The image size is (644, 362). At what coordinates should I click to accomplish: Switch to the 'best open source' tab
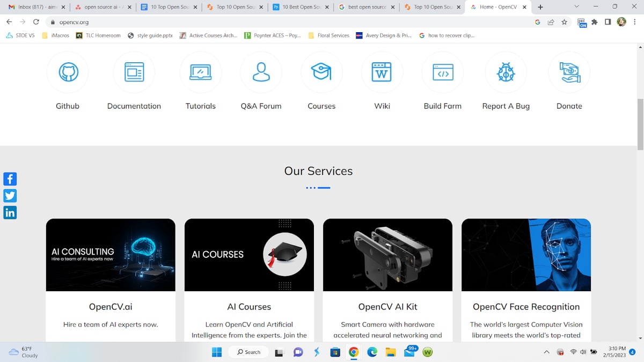[x=367, y=7]
